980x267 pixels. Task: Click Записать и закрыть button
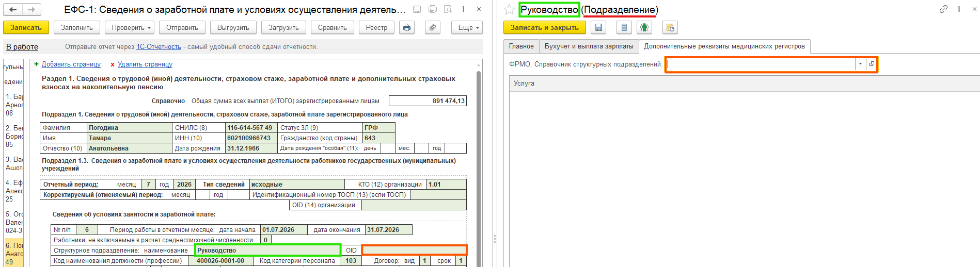click(x=545, y=27)
